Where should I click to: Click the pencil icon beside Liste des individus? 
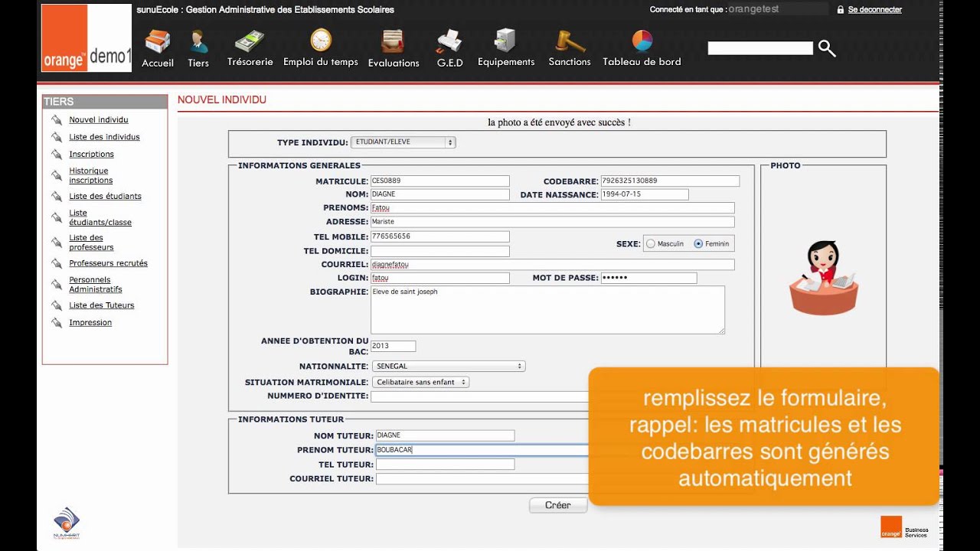[x=56, y=137]
